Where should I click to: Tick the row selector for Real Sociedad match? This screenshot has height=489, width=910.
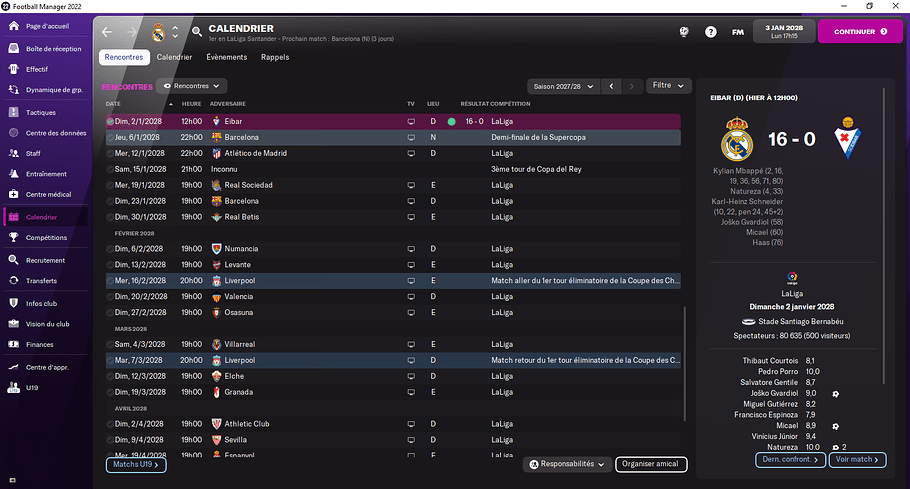110,185
